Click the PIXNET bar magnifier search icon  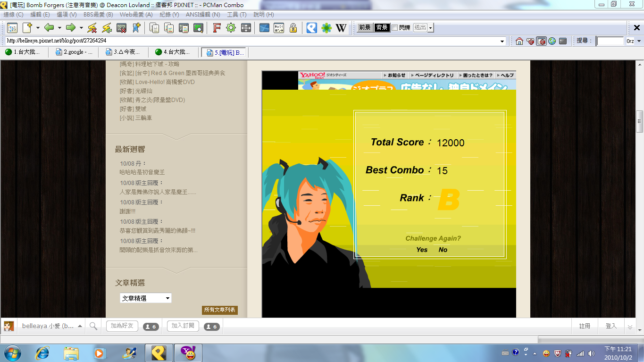[x=93, y=326]
